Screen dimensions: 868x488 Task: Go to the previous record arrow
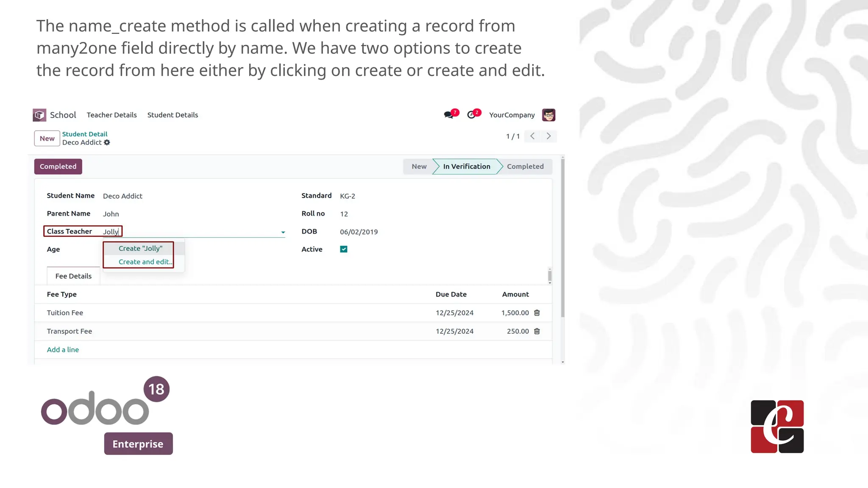532,136
